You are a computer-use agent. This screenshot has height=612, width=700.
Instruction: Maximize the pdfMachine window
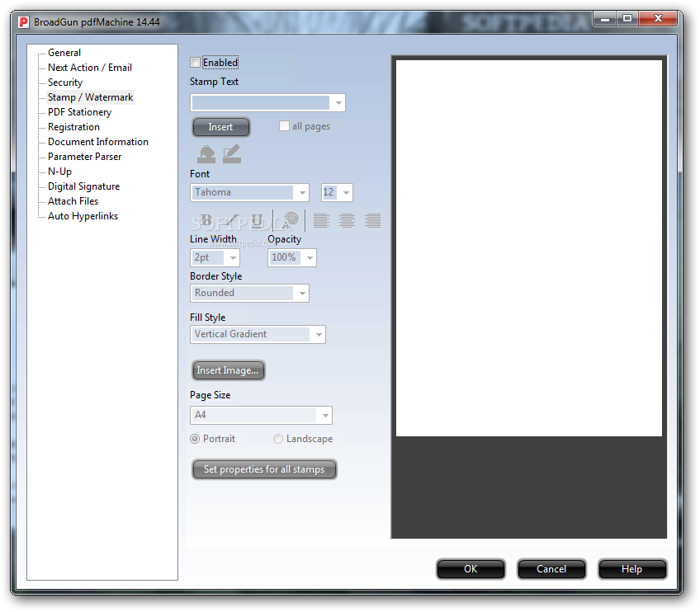(627, 19)
